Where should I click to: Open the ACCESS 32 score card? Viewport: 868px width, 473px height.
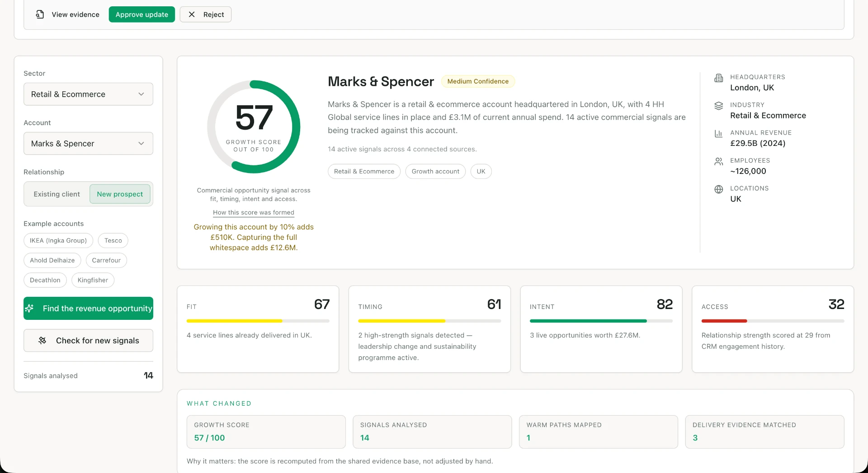pos(773,329)
